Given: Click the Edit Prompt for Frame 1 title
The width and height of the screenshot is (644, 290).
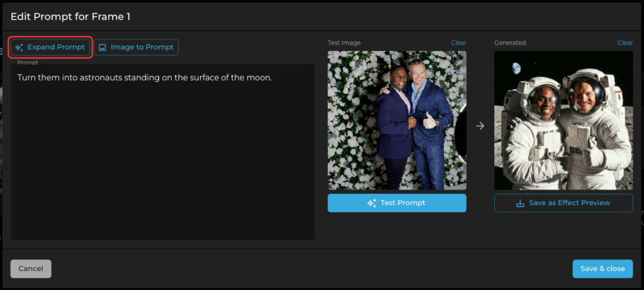Looking at the screenshot, I should click(x=70, y=16).
